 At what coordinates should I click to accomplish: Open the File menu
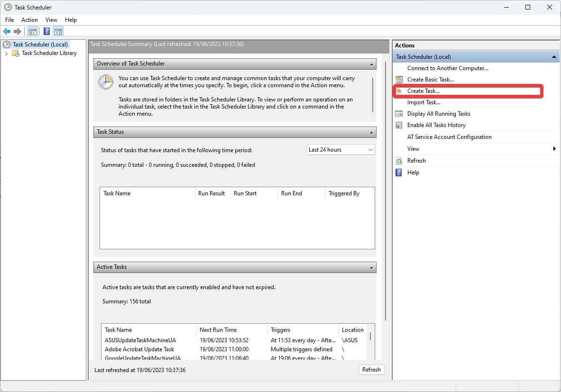coord(9,20)
